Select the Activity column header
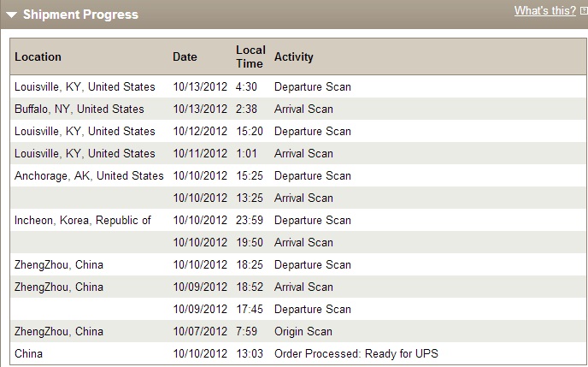This screenshot has height=367, width=588. [x=294, y=56]
